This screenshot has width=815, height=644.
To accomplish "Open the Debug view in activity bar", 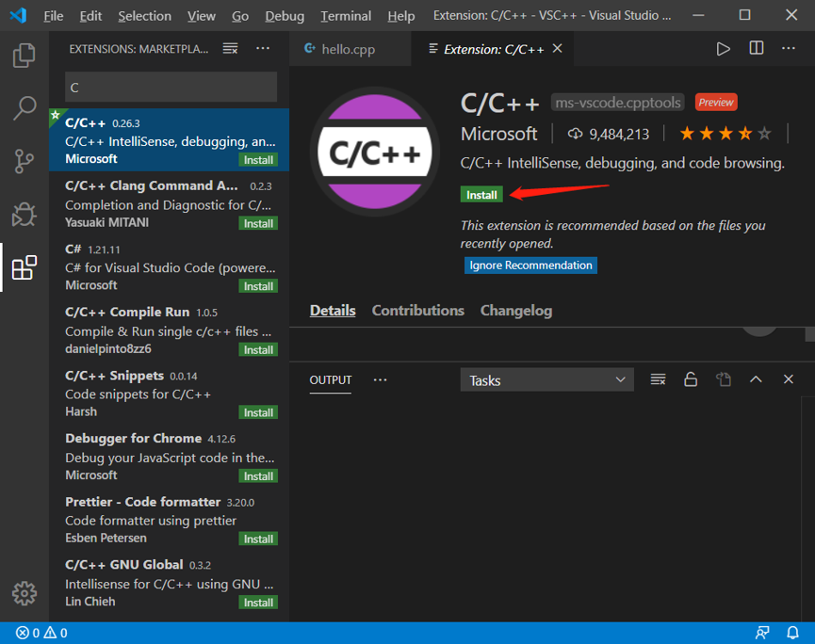I will tap(24, 214).
